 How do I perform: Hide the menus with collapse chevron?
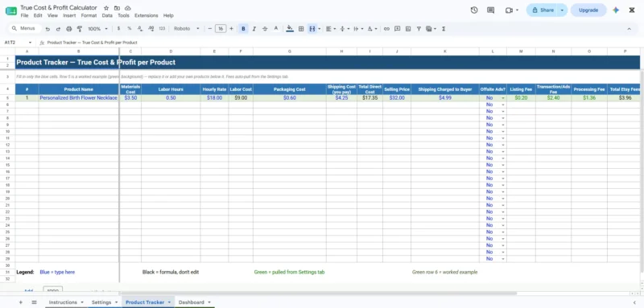pos(629,29)
